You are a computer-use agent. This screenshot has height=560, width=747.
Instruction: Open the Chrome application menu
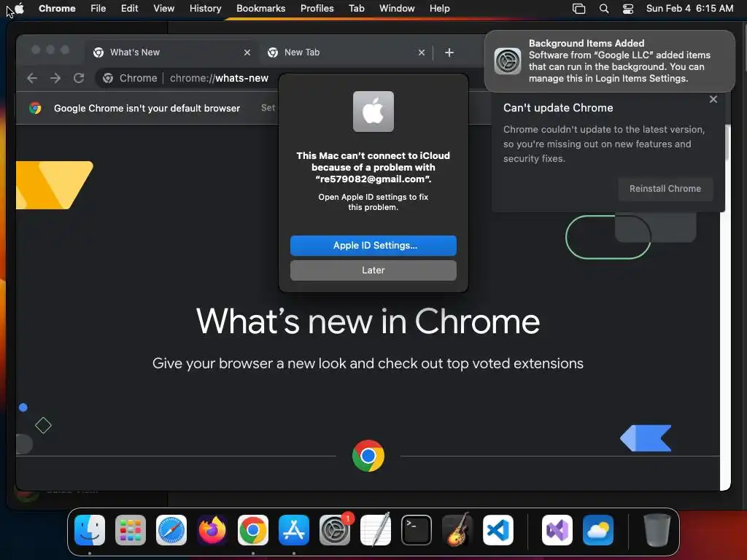57,8
